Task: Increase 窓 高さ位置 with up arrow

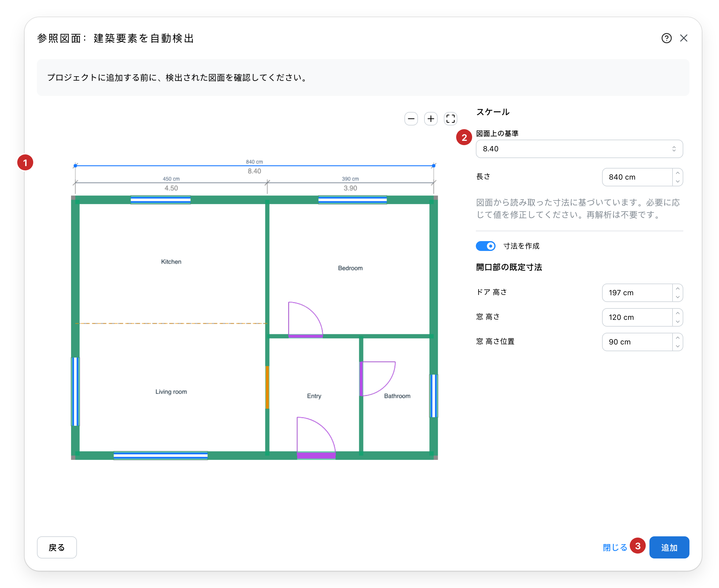Action: coord(677,338)
